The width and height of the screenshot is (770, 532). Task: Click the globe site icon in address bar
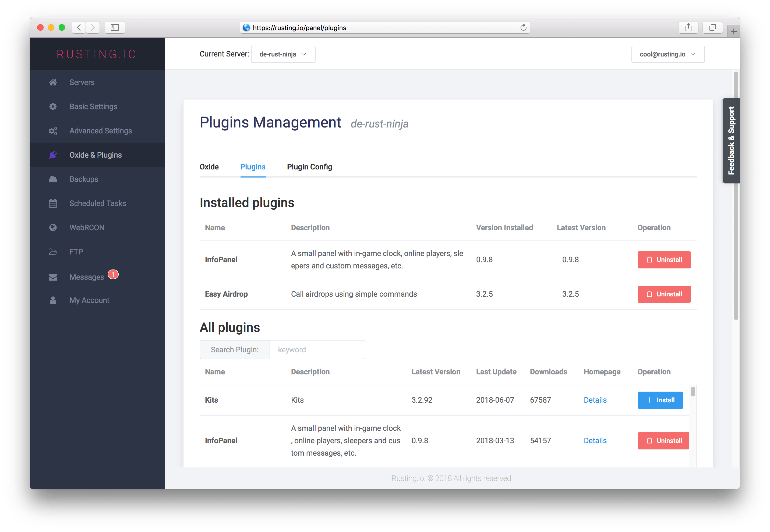click(246, 28)
